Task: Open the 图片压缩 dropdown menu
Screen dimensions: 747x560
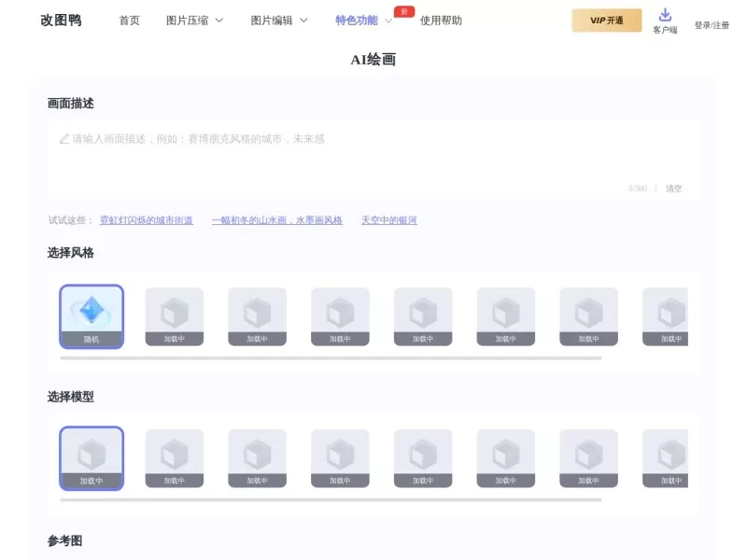Action: (x=190, y=19)
